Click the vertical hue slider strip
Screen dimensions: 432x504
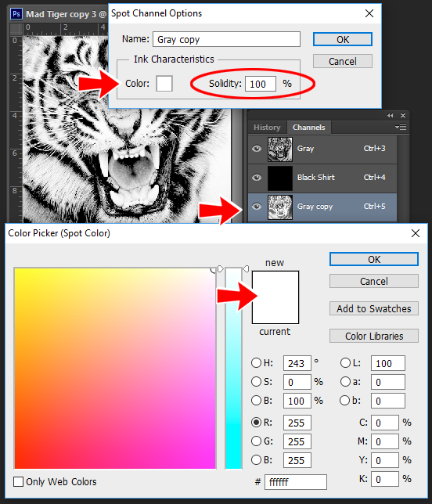(x=233, y=368)
